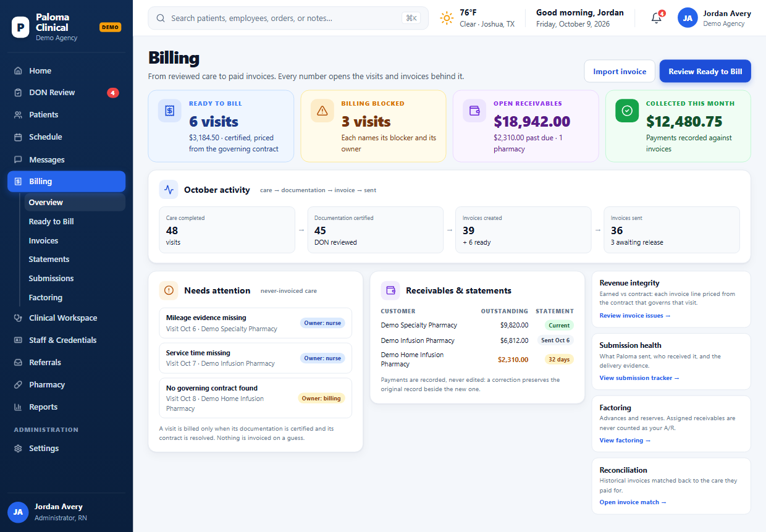Click the Documentation certified 45 card

[375, 230]
